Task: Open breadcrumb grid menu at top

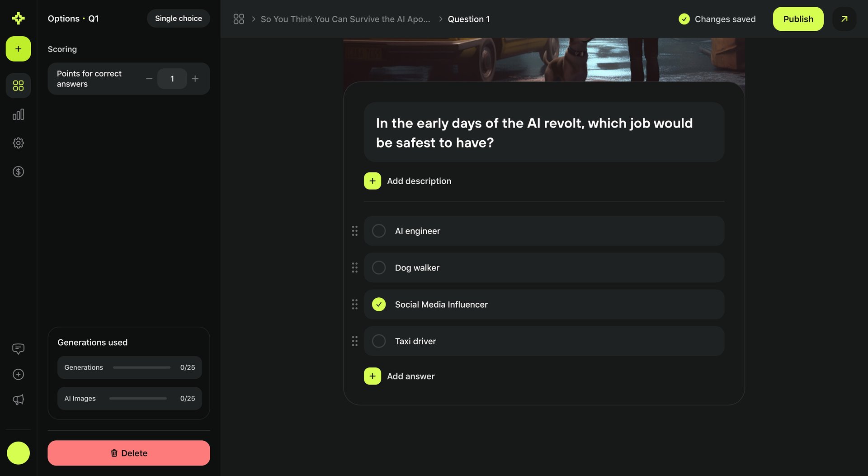Action: 239,19
